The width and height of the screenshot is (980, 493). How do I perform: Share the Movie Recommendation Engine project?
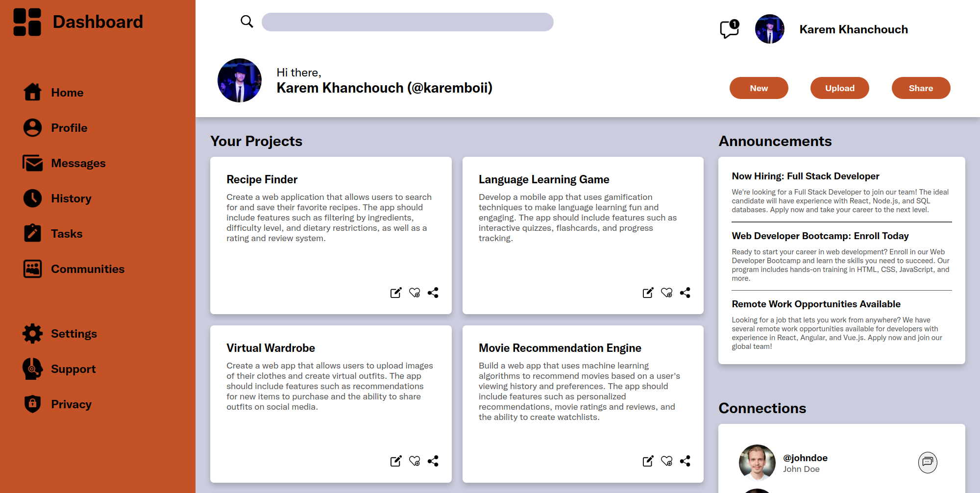coord(686,461)
